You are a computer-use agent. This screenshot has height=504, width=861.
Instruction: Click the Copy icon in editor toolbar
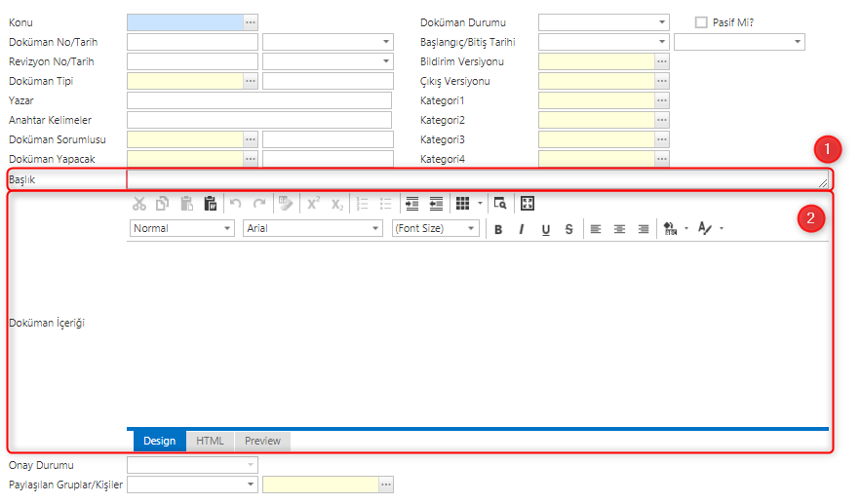(x=163, y=204)
